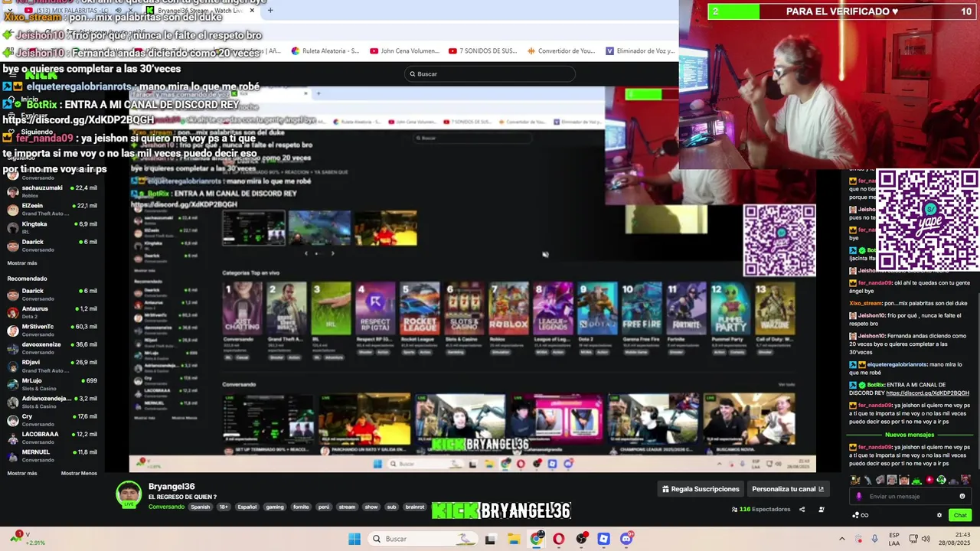Open the Opera browser taskbar icon
The image size is (980, 551).
559,539
